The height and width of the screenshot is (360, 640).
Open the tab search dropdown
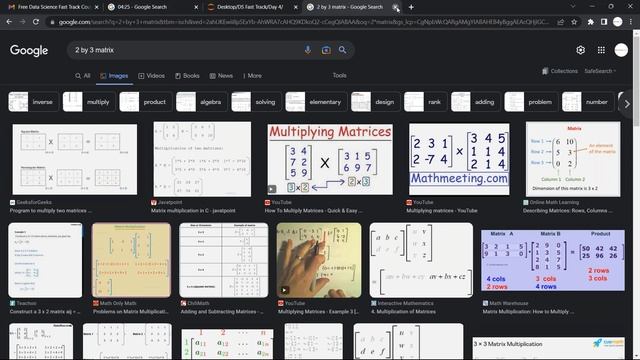click(x=573, y=7)
